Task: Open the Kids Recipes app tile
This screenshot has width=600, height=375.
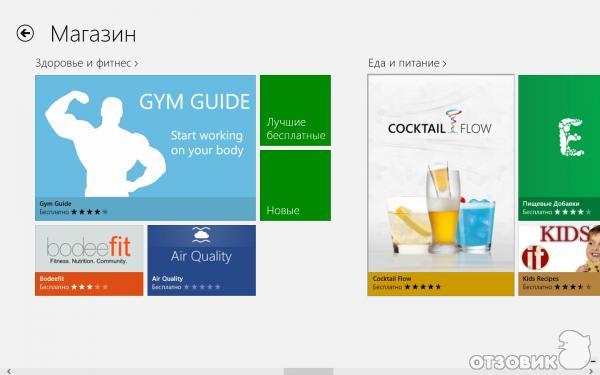Action: (x=559, y=260)
